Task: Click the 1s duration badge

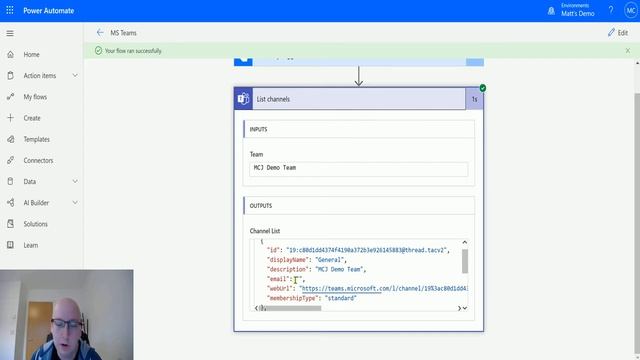Action: (474, 99)
